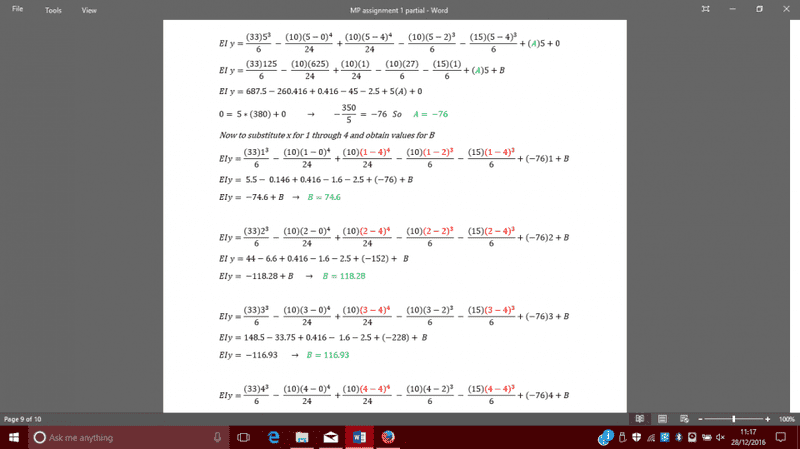Click the Safely Remove Hardware USB icon
The image size is (800, 449).
(622, 437)
